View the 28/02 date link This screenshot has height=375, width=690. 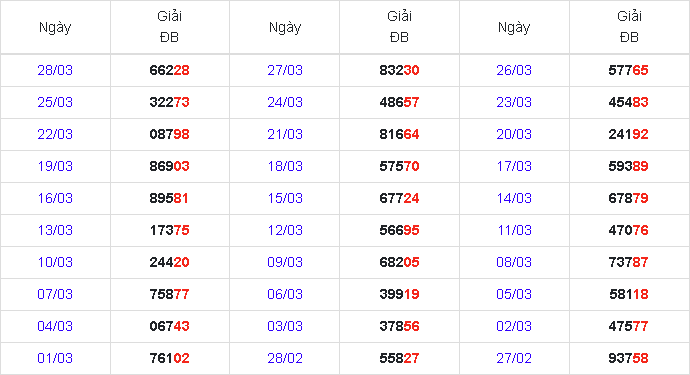coord(285,358)
